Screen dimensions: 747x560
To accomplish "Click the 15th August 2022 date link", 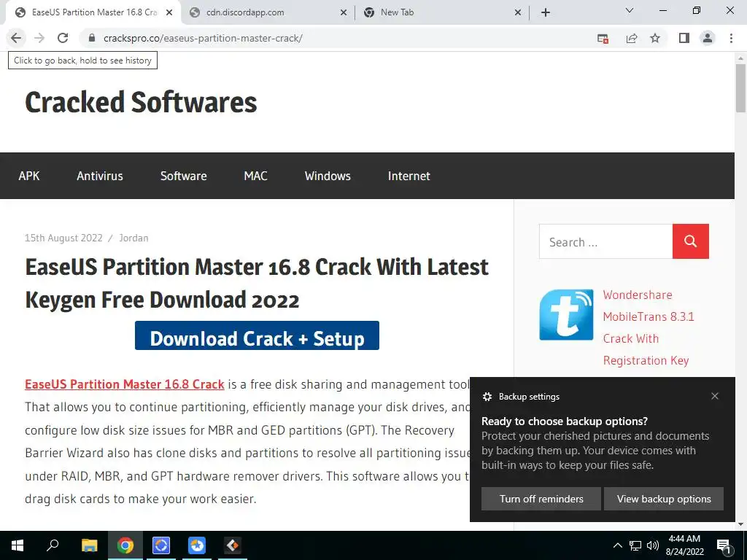I will pyautogui.click(x=63, y=238).
